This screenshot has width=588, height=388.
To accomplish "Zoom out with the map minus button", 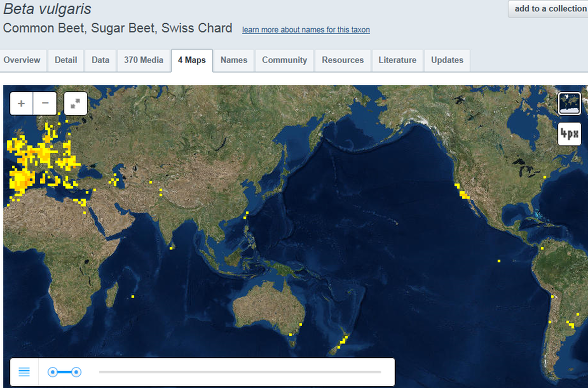I will 45,103.
